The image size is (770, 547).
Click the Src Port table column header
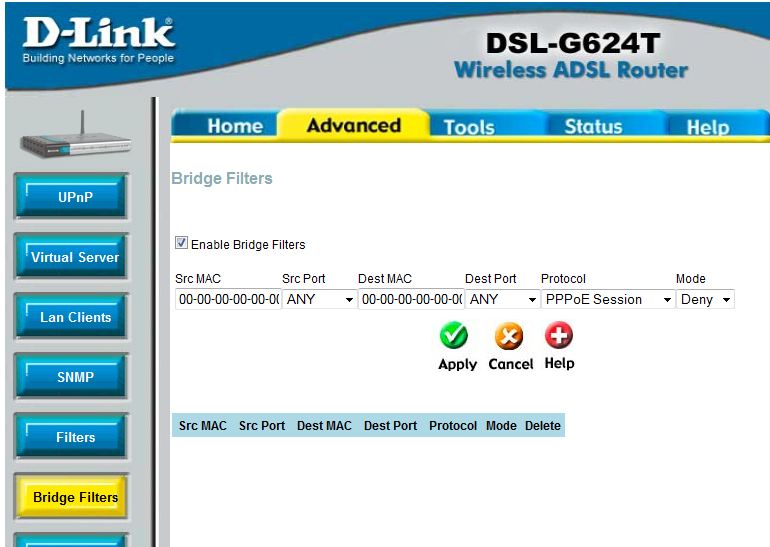pos(262,425)
